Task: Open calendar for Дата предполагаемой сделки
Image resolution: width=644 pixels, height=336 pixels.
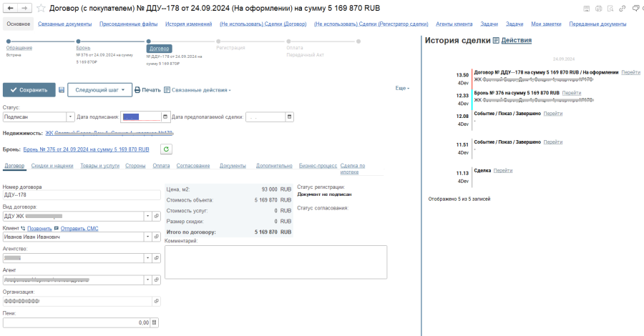Action: click(289, 117)
